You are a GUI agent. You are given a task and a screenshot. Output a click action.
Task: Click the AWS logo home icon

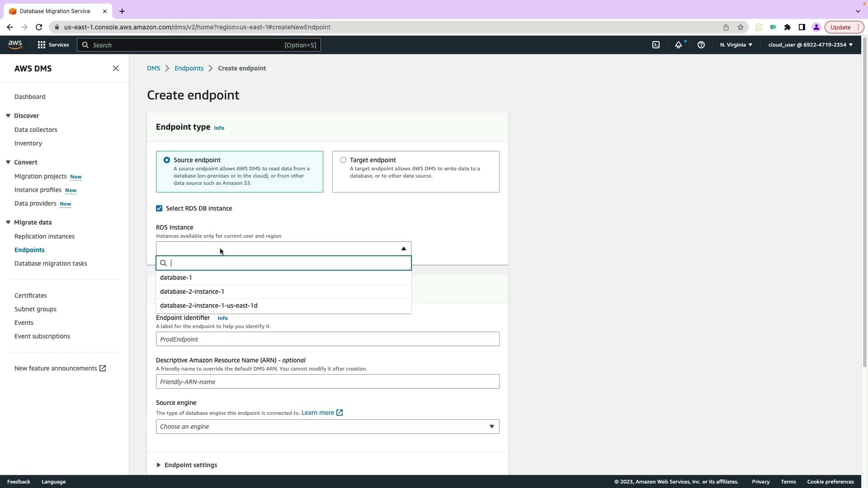click(15, 44)
